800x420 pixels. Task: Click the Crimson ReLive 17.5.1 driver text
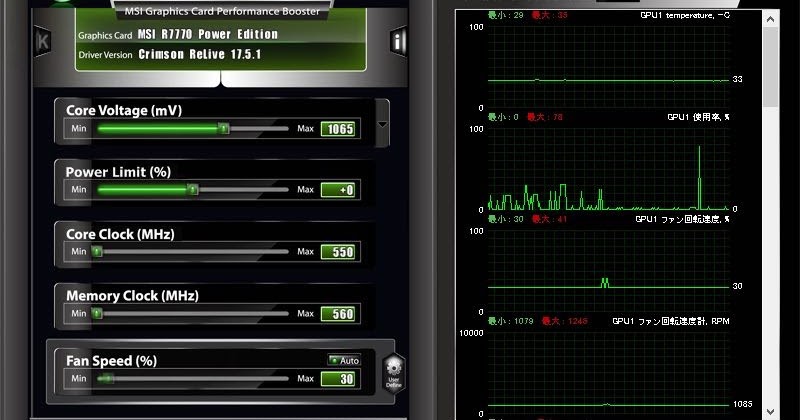[199, 54]
